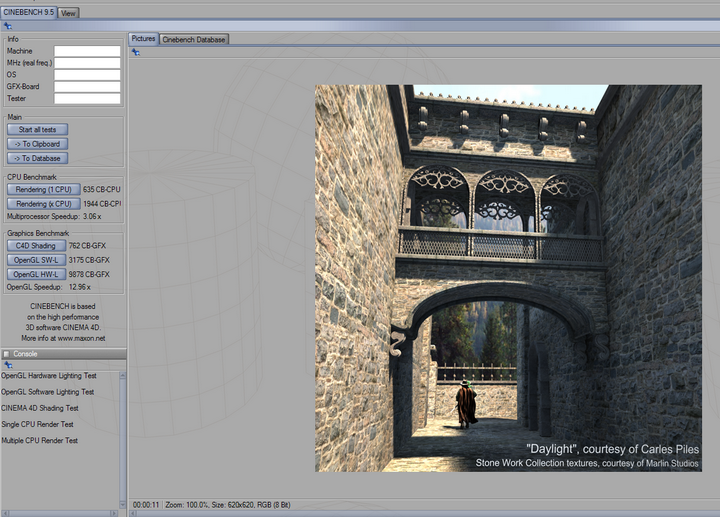
Task: Click console horizontal scrollbar right arrow
Action: tap(114, 513)
